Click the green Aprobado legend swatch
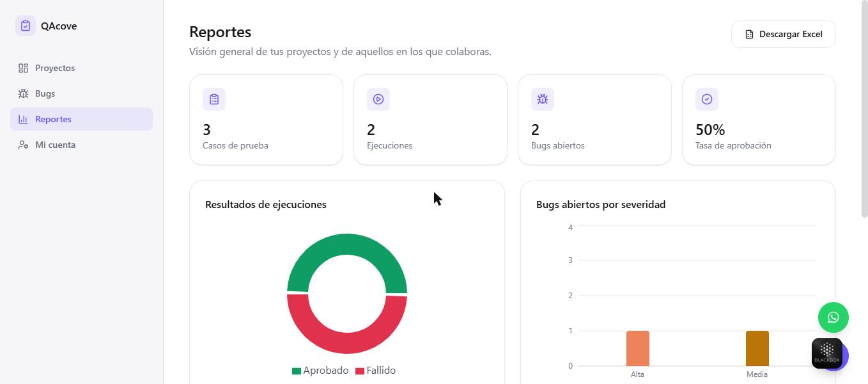 click(297, 371)
